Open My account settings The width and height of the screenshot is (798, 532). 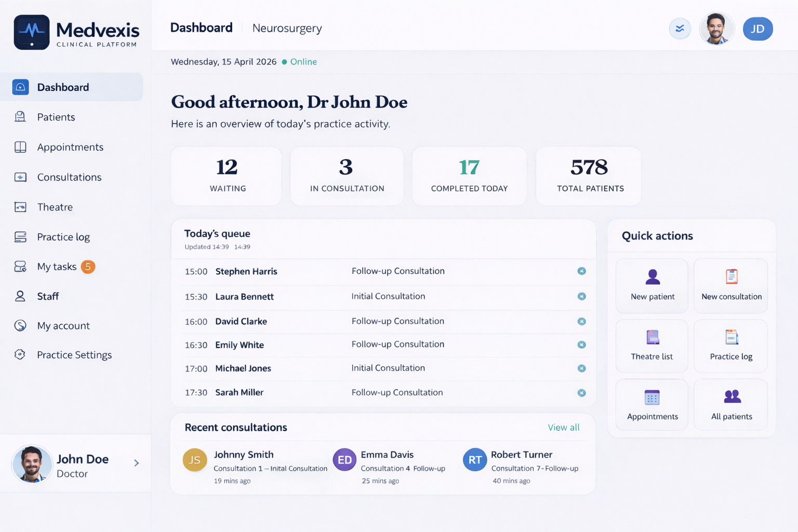click(x=63, y=326)
